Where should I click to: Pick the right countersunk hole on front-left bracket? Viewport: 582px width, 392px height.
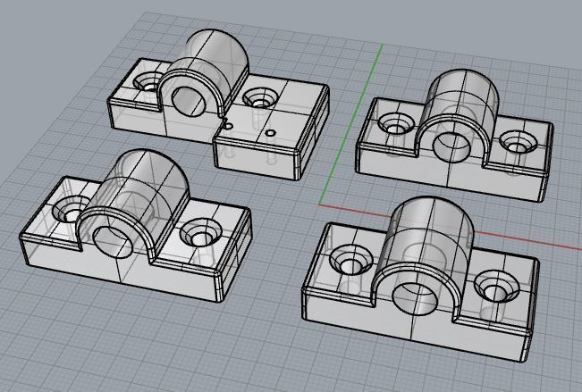(x=201, y=232)
